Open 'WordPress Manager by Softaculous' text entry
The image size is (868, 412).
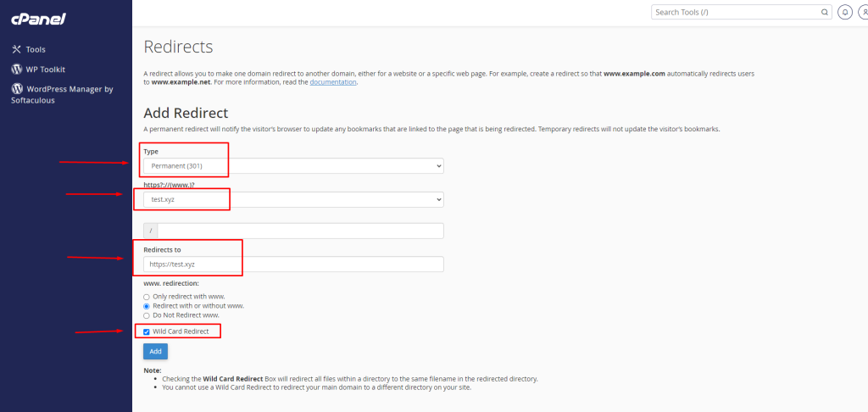[68, 89]
